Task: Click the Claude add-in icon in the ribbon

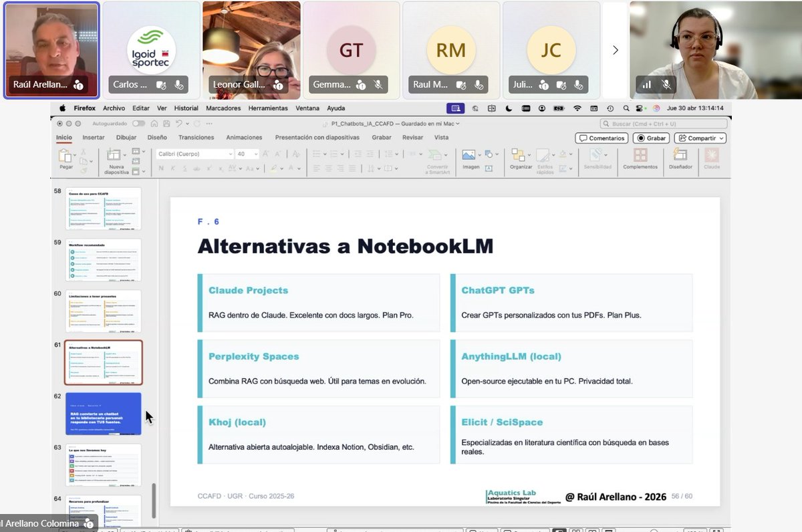Action: 711,154
